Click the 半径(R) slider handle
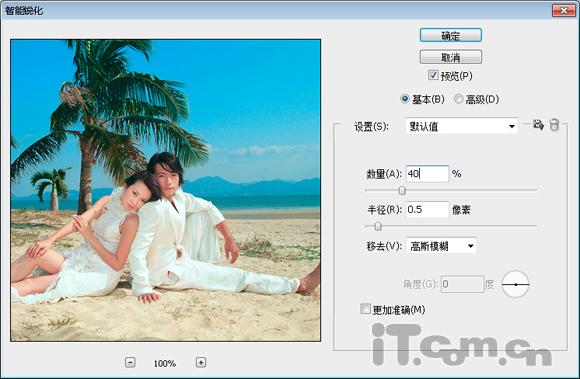 [378, 226]
